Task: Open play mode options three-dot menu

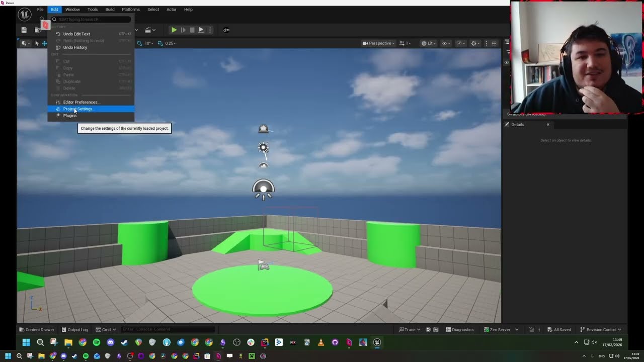Action: pos(210,30)
